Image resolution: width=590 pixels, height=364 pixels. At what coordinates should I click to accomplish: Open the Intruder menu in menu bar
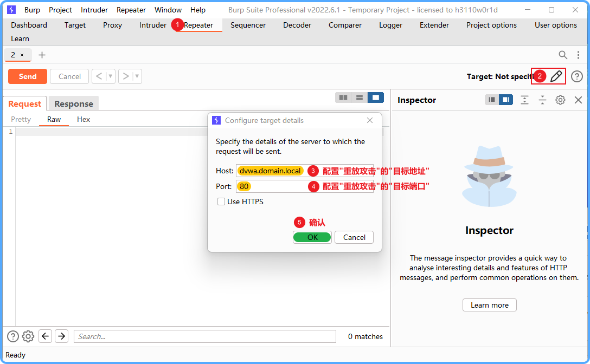pos(94,10)
